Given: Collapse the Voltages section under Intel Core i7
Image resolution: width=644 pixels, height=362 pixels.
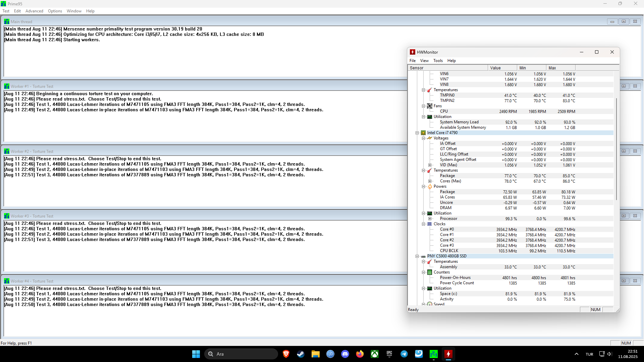Looking at the screenshot, I should (x=424, y=138).
